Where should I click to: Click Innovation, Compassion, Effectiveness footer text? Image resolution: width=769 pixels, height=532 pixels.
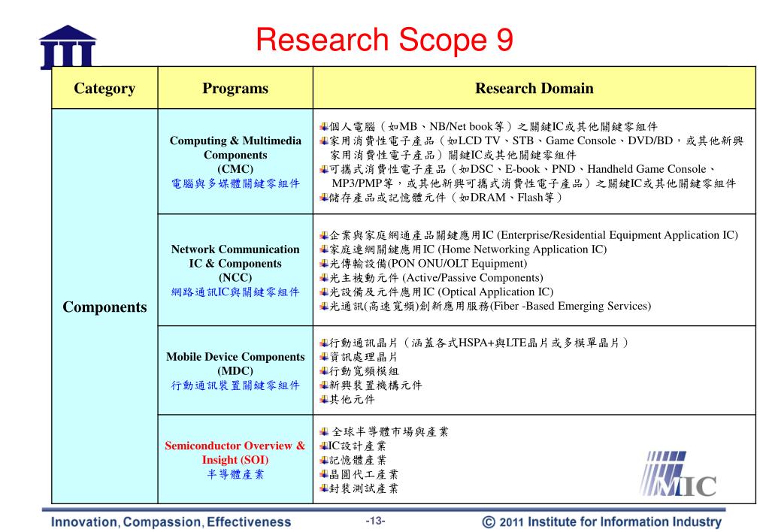pos(171,521)
